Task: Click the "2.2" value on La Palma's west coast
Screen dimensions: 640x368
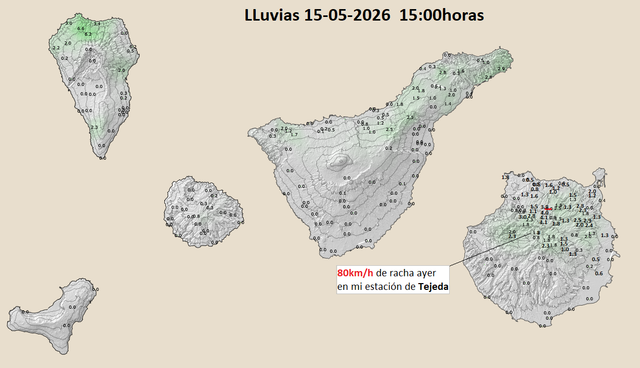Action: pos(56,48)
